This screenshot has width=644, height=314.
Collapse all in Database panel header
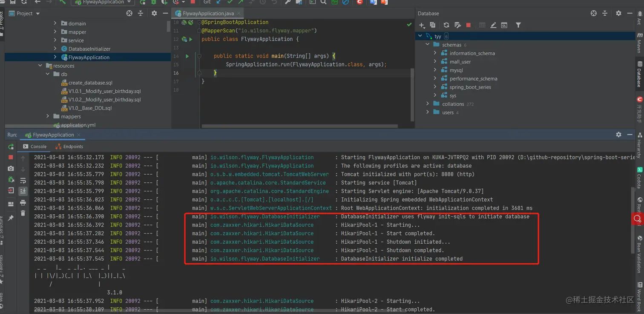pyautogui.click(x=605, y=13)
